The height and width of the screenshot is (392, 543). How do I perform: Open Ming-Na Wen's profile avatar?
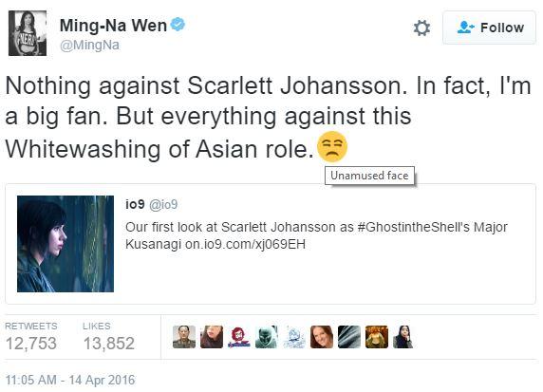coord(28,33)
